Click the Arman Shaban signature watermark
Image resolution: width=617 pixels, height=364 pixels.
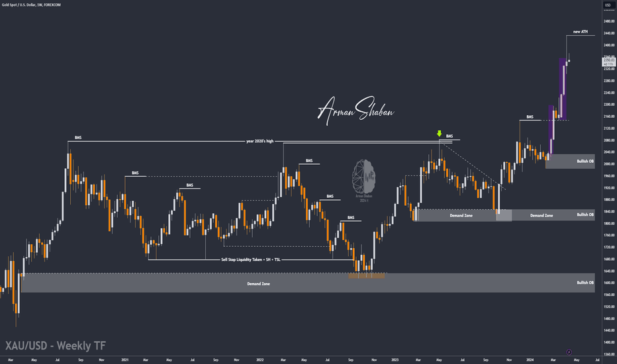tap(356, 110)
